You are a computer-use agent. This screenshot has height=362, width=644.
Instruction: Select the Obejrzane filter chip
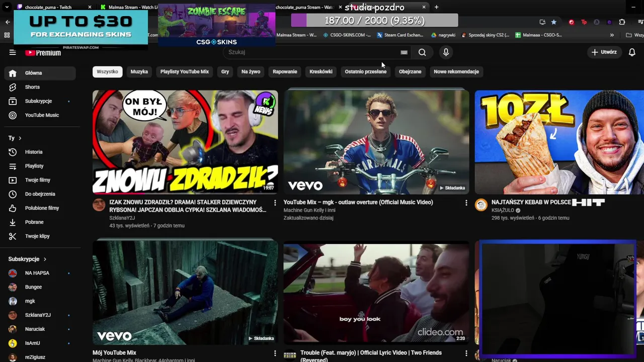tap(410, 71)
